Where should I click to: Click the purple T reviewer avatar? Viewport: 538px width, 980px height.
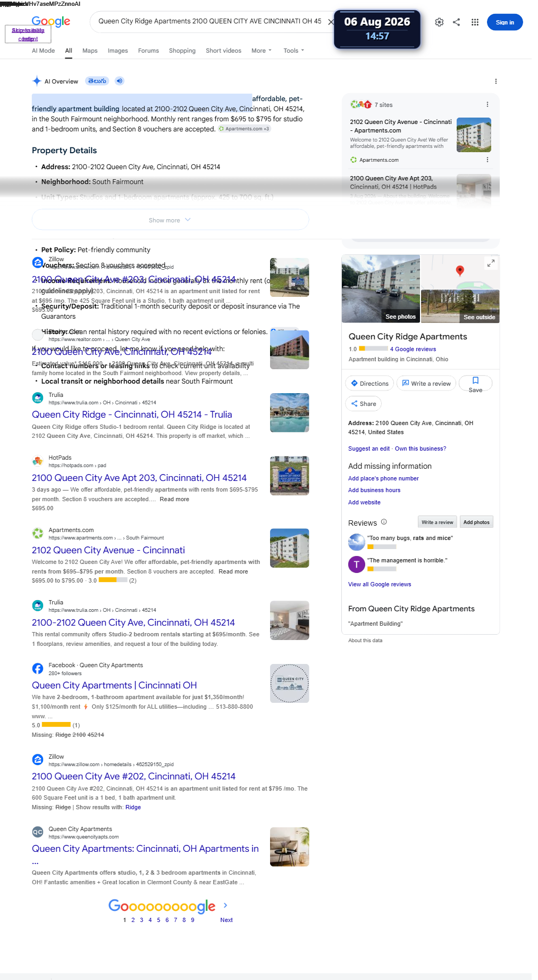pos(356,564)
